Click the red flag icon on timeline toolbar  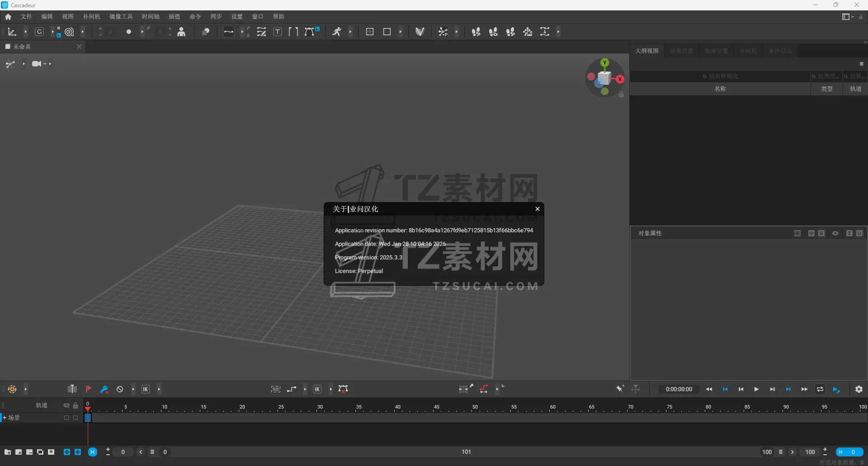click(89, 389)
